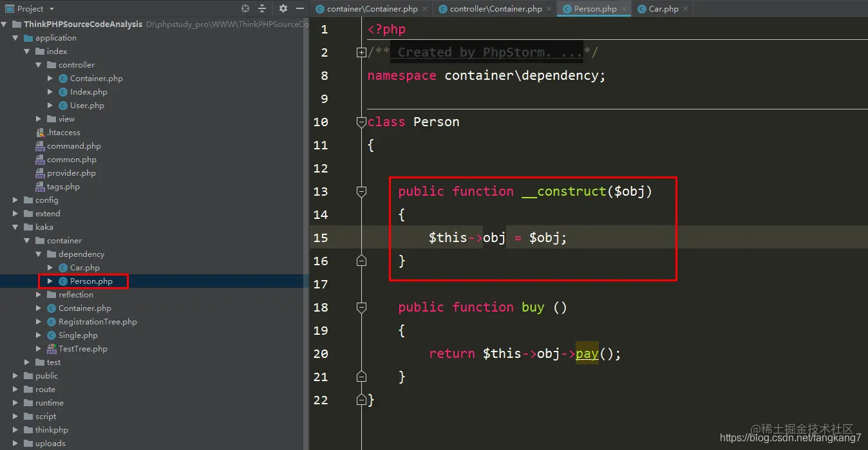Expand Container.php under controller
This screenshot has height=450, width=868.
(x=50, y=79)
